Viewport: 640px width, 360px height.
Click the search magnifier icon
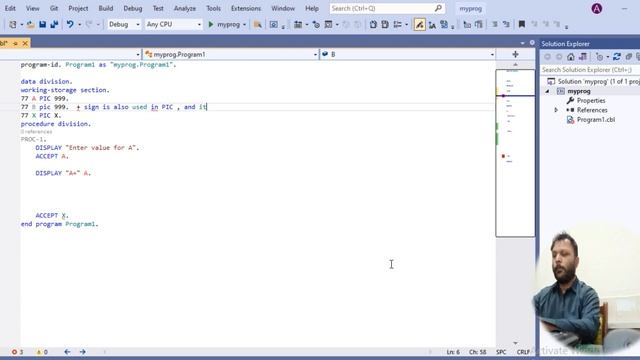click(438, 8)
